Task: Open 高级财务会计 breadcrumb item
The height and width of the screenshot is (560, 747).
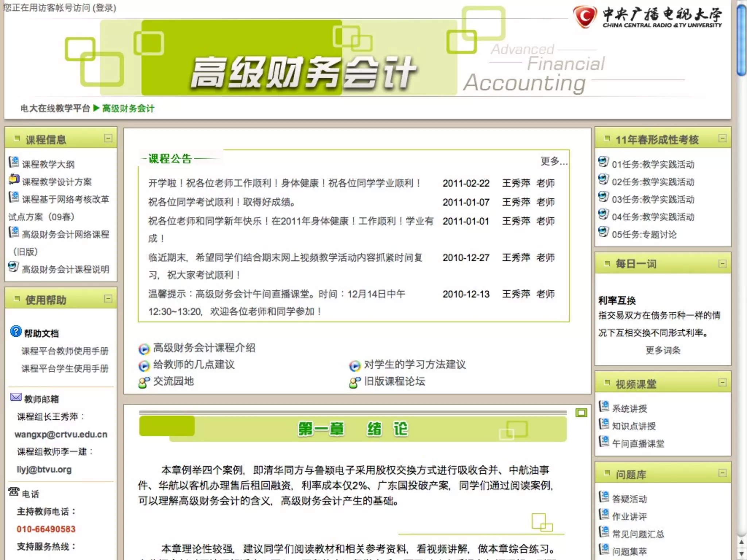Action: coord(128,108)
